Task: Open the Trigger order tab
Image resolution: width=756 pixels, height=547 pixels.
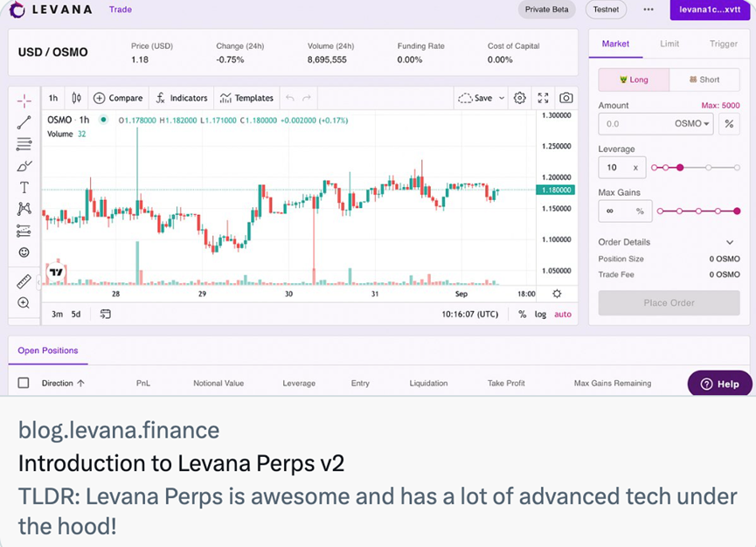Action: pyautogui.click(x=723, y=44)
